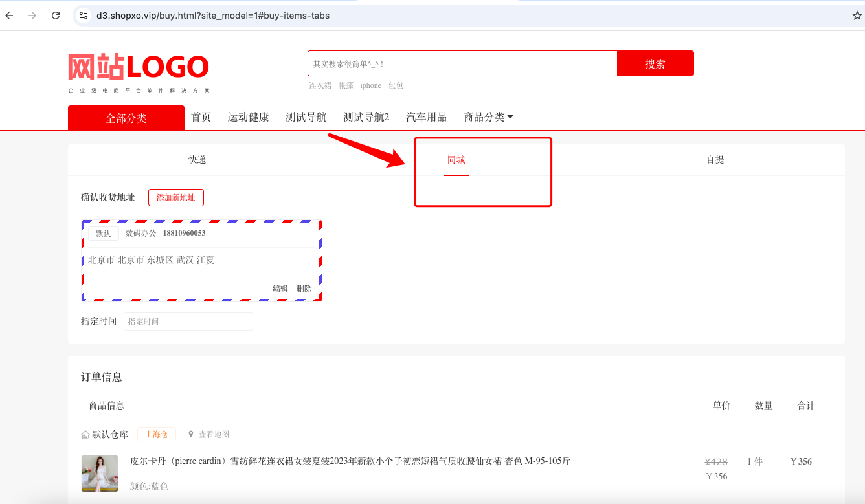Open the dress product thumbnail image
Viewport: 865px width, 504px height.
click(100, 474)
